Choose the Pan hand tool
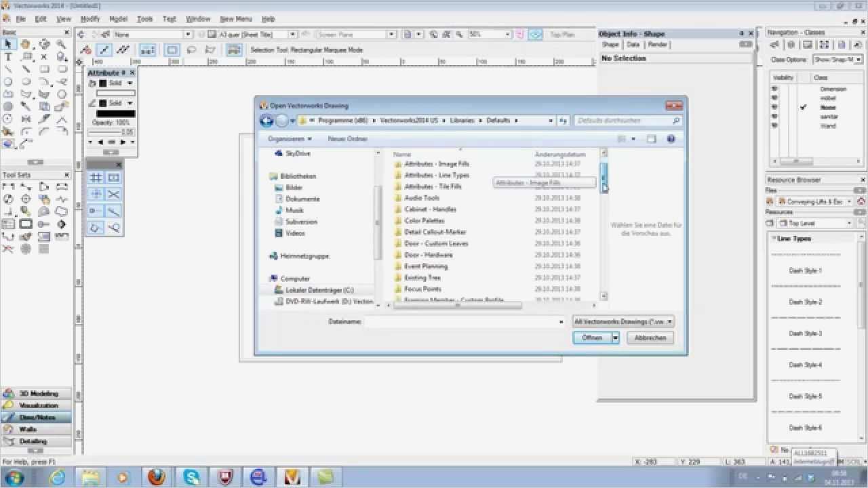868x488 pixels. point(26,44)
